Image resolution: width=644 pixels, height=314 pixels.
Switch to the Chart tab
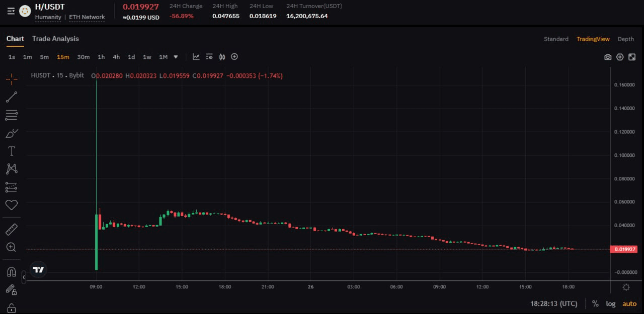15,39
